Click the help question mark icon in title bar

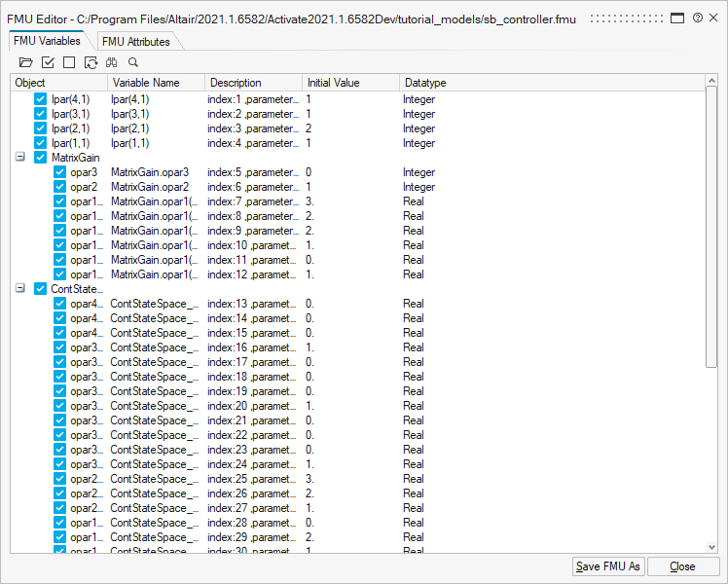point(698,18)
